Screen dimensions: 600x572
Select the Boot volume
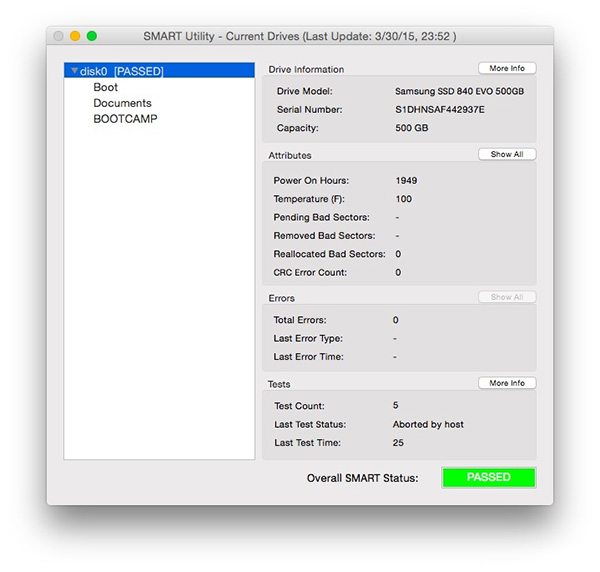pos(106,87)
